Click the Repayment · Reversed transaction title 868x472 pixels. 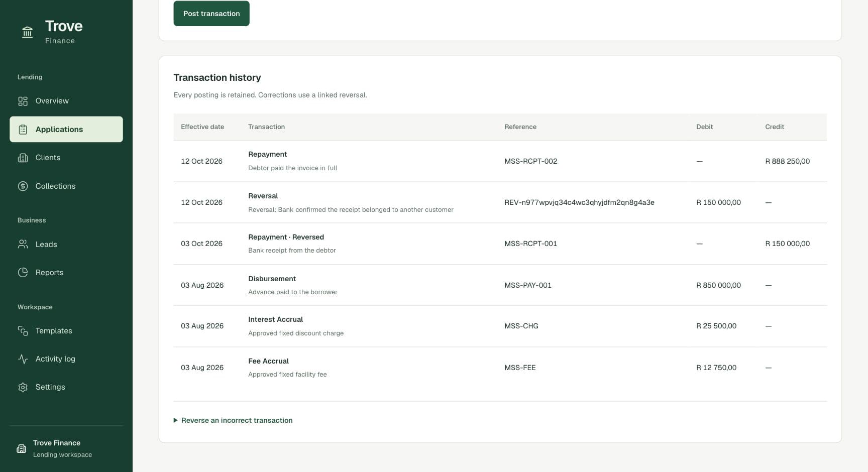(x=286, y=237)
